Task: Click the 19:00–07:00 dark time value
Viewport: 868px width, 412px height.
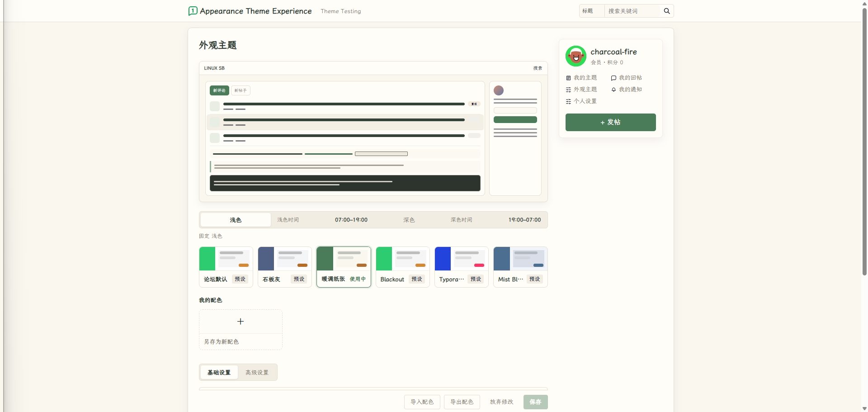Action: tap(524, 220)
